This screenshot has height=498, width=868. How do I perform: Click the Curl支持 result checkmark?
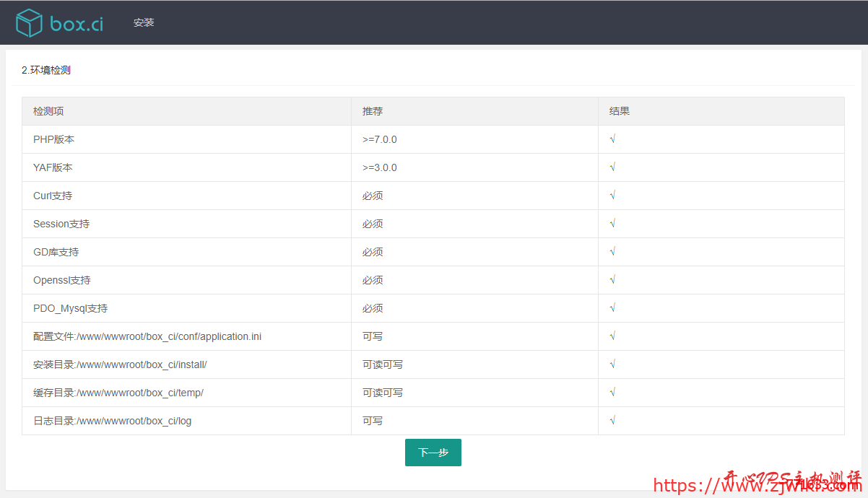(x=612, y=196)
